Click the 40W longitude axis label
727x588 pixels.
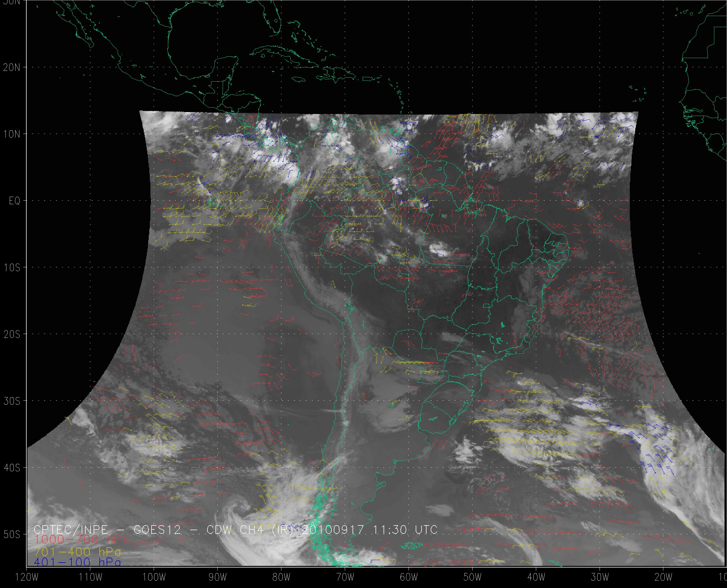coord(536,577)
